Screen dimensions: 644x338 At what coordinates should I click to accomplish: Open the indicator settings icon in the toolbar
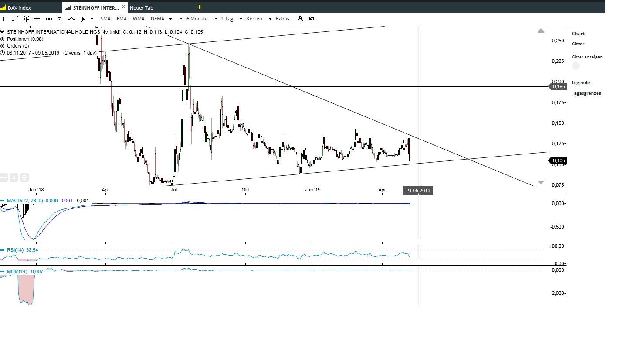click(x=26, y=19)
